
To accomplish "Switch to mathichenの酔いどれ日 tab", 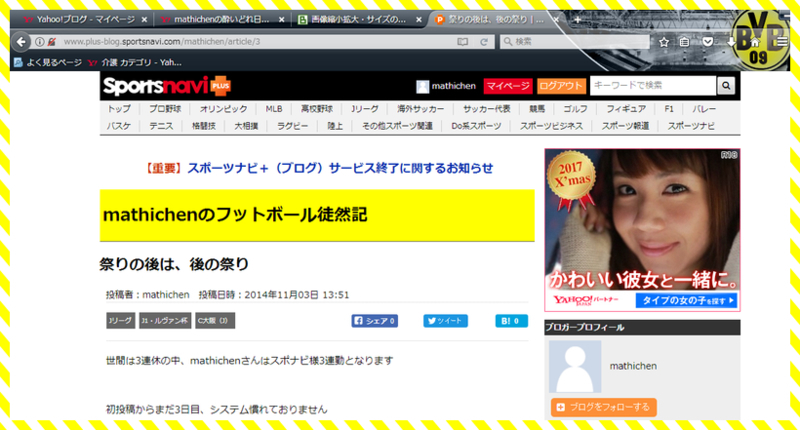I will [x=222, y=20].
